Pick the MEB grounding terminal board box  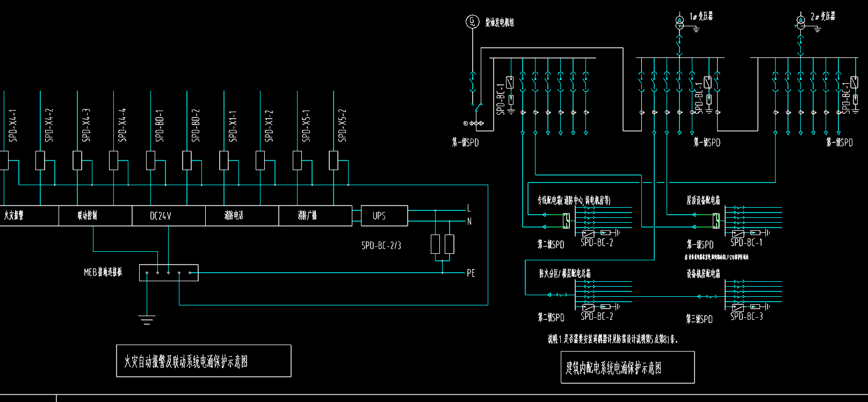pyautogui.click(x=169, y=273)
